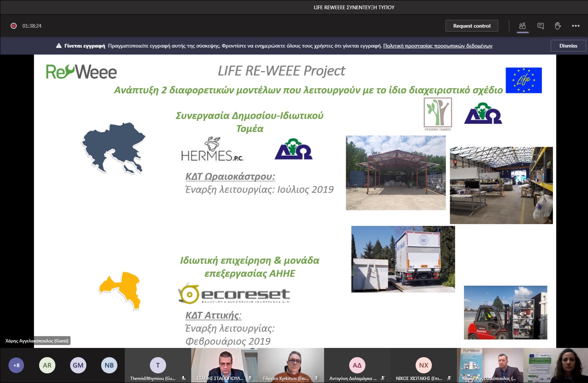Click the dark blue Macedonia map shape
588x383 pixels.
[x=113, y=148]
